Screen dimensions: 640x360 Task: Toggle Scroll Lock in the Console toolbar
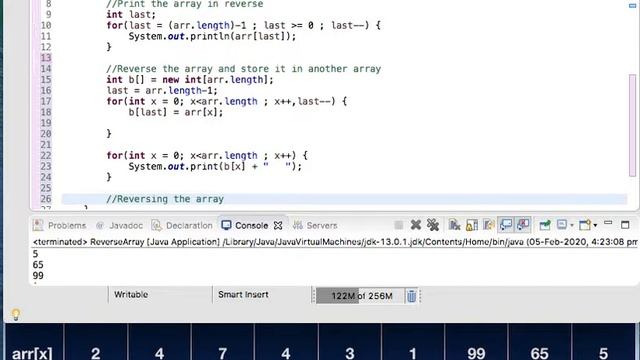pos(471,225)
